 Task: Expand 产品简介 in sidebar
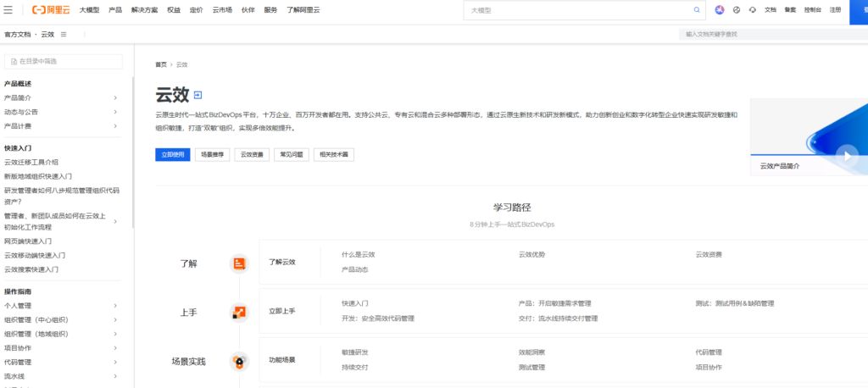pyautogui.click(x=115, y=98)
